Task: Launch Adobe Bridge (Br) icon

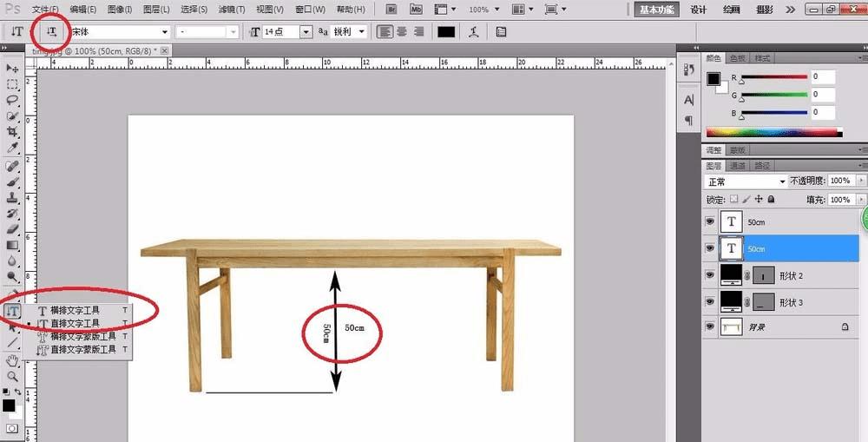Action: (391, 10)
